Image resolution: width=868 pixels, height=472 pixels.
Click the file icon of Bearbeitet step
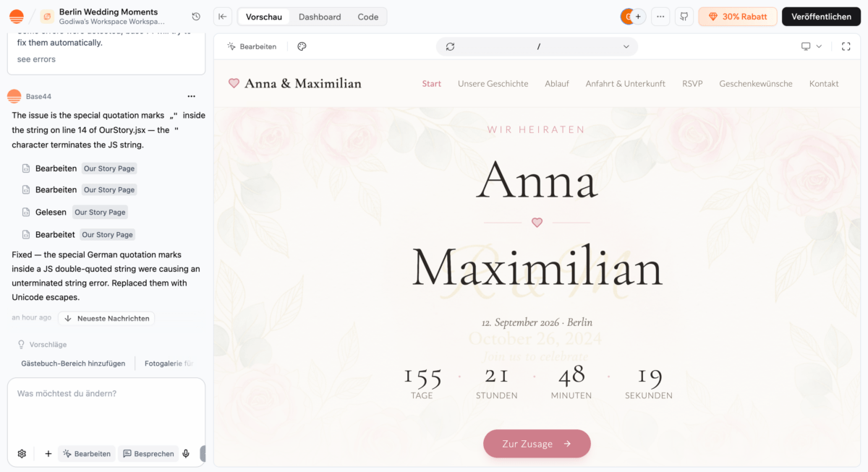[x=26, y=235]
